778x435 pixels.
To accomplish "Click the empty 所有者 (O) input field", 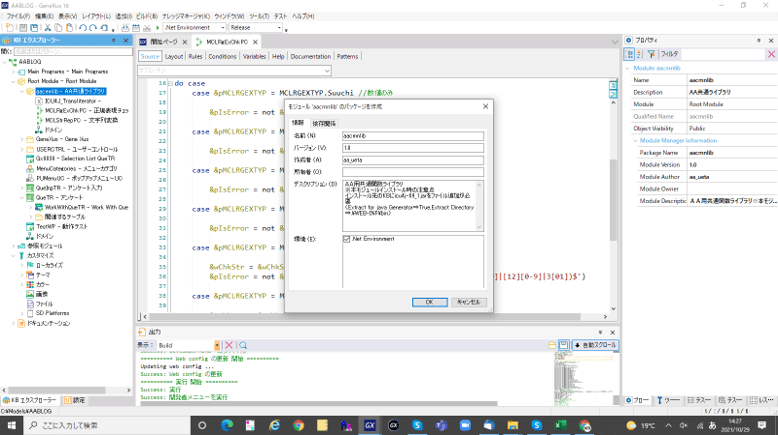I will 413,172.
